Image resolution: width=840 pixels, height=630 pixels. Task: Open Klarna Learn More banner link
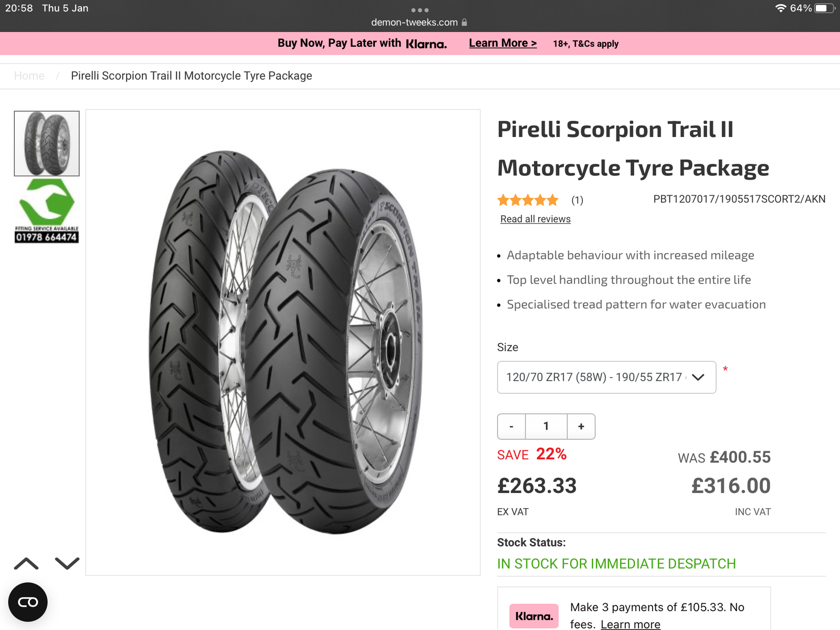(502, 44)
